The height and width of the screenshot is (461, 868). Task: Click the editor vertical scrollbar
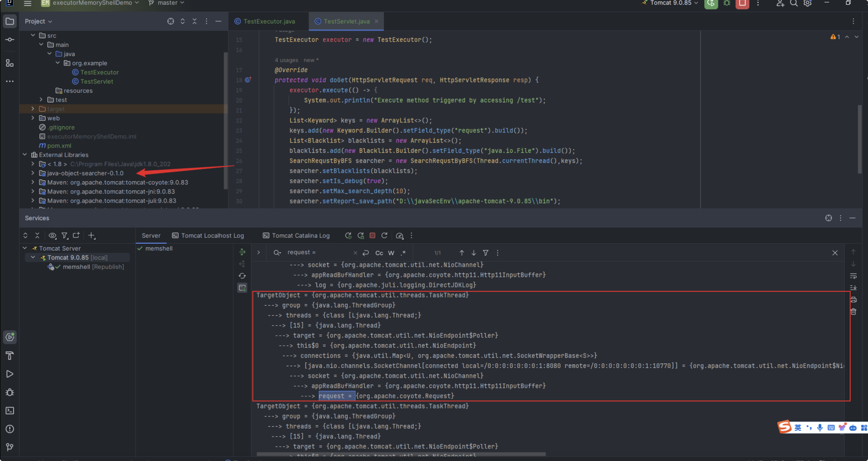[x=860, y=140]
